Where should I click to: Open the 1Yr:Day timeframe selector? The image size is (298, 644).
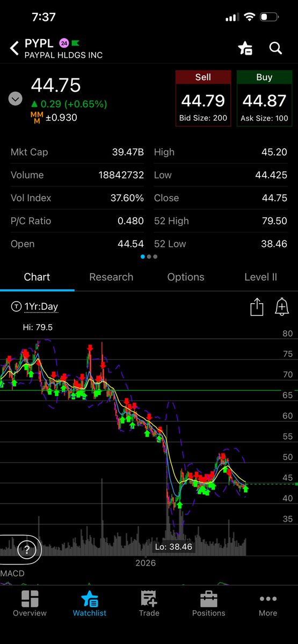click(34, 307)
